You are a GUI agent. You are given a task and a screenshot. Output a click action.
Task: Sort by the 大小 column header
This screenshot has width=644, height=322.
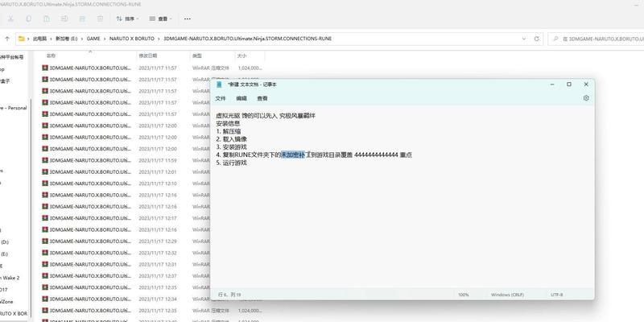click(x=242, y=56)
